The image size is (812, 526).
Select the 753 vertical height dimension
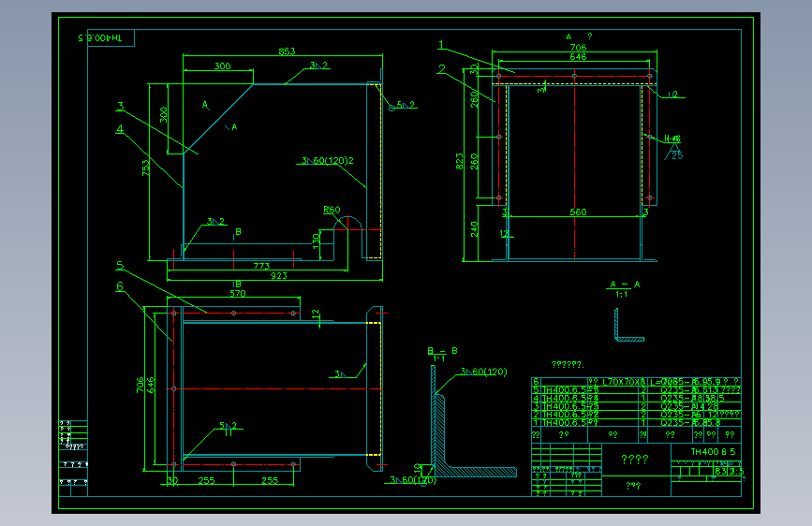tap(145, 168)
